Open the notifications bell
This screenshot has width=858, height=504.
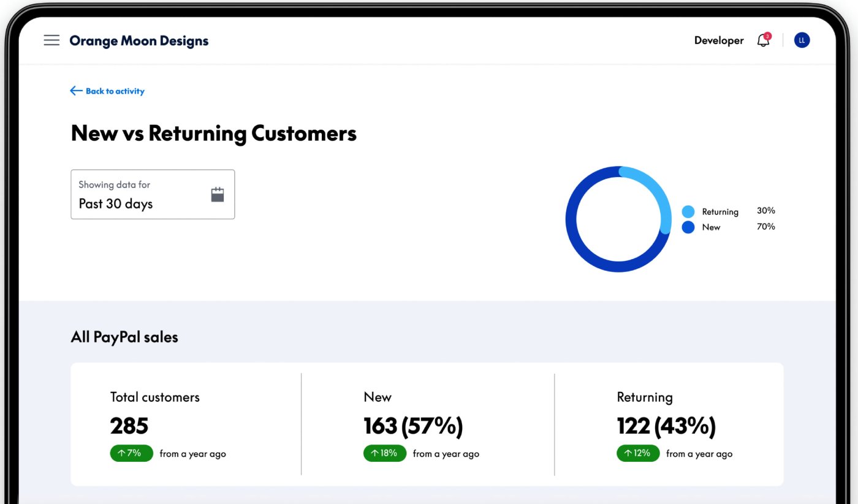click(764, 40)
